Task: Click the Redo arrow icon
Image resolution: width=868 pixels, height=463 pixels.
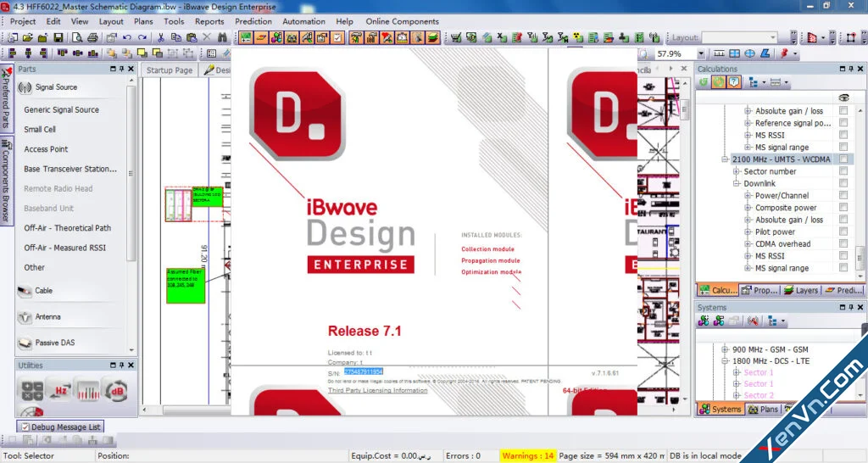Action: (142, 37)
